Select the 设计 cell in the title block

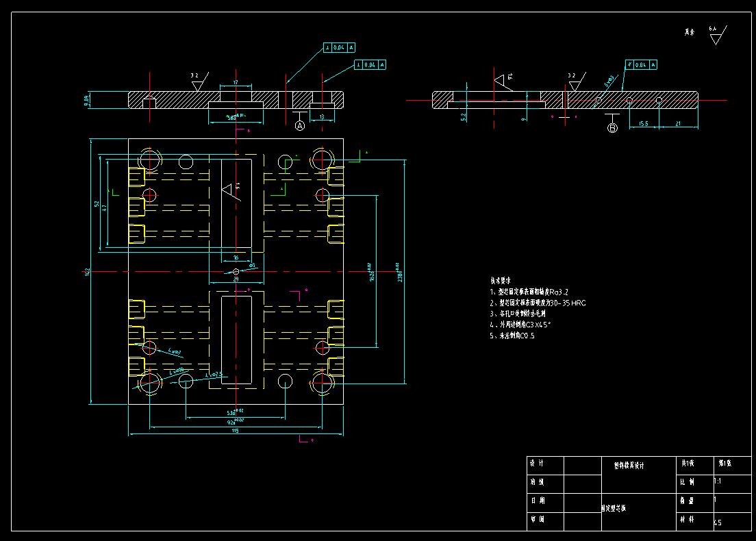538,463
